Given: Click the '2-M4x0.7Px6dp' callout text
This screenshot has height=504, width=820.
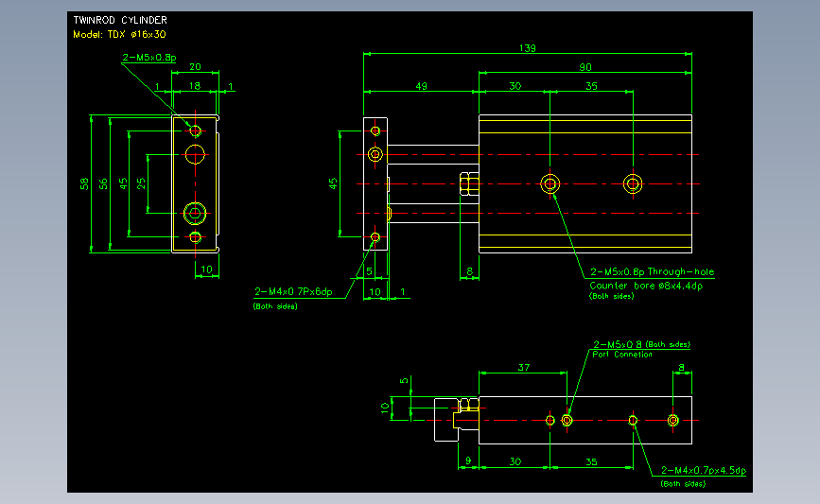Looking at the screenshot, I should pos(293,292).
